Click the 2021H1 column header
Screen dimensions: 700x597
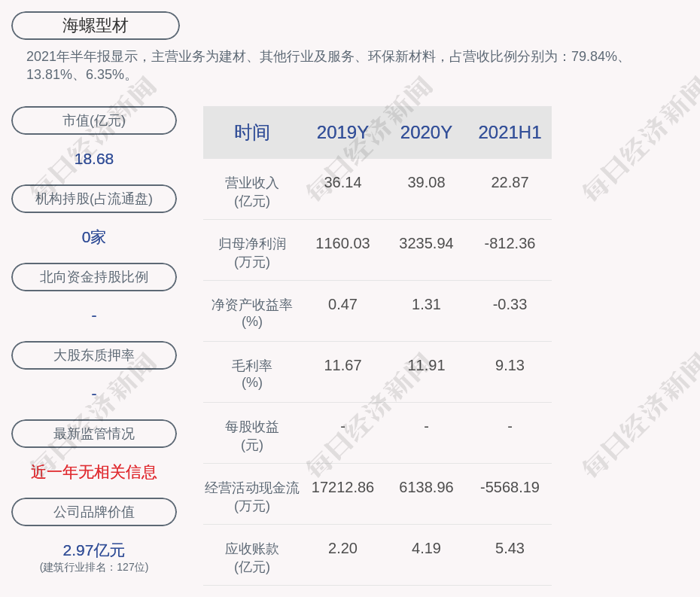(510, 132)
